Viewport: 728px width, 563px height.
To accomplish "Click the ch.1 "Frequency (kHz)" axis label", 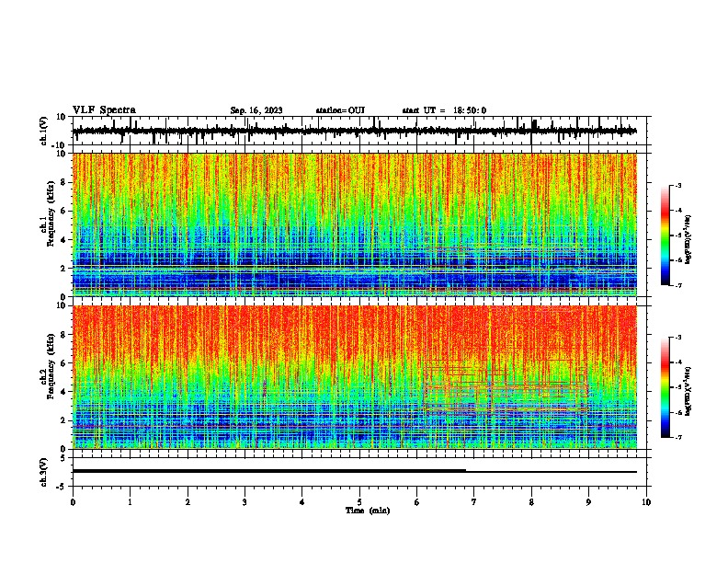I will pyautogui.click(x=51, y=215).
